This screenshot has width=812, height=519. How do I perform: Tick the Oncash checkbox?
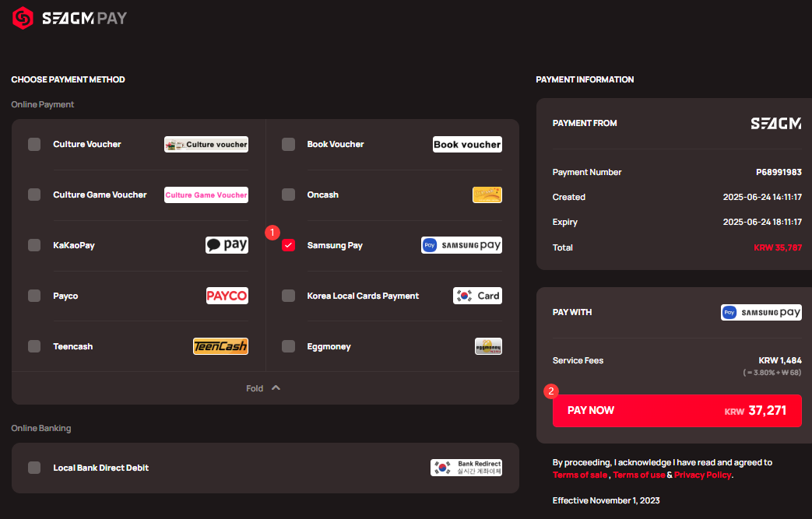[x=289, y=195]
